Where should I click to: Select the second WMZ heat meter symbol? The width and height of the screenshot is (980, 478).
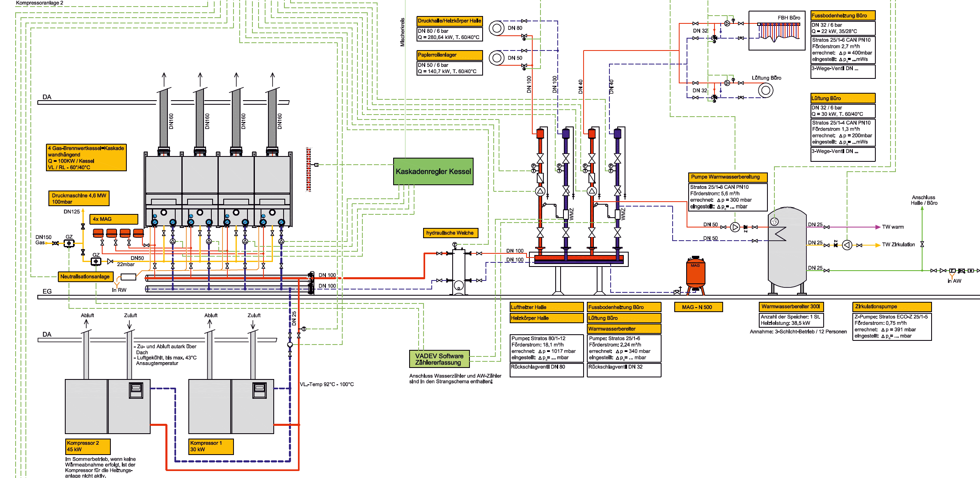618,214
